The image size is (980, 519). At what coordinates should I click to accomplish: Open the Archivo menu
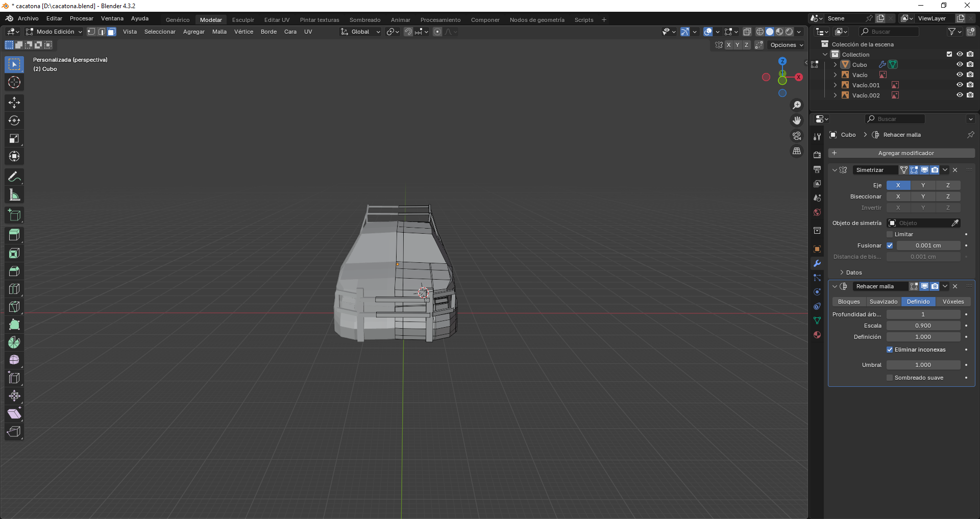pyautogui.click(x=28, y=18)
